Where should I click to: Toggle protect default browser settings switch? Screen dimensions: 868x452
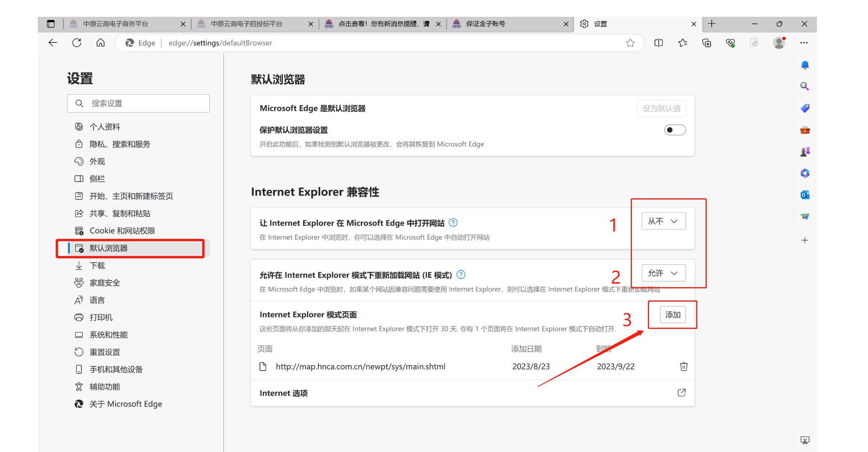click(x=675, y=130)
